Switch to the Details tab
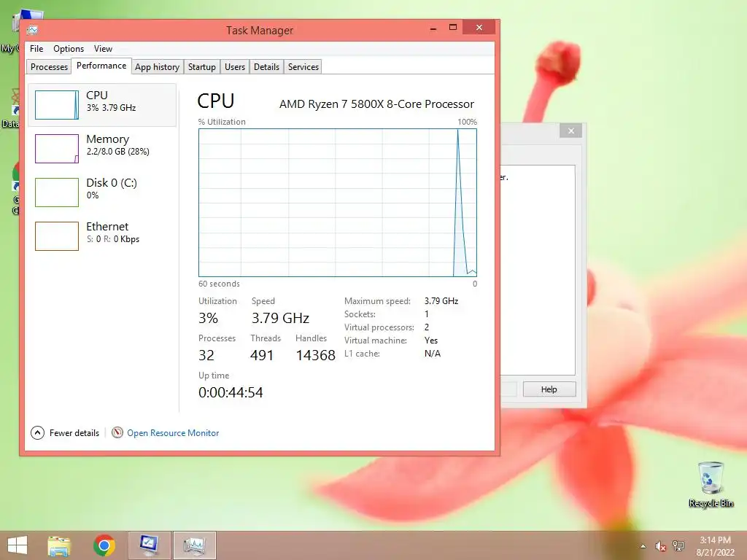Image resolution: width=747 pixels, height=560 pixels. click(266, 66)
